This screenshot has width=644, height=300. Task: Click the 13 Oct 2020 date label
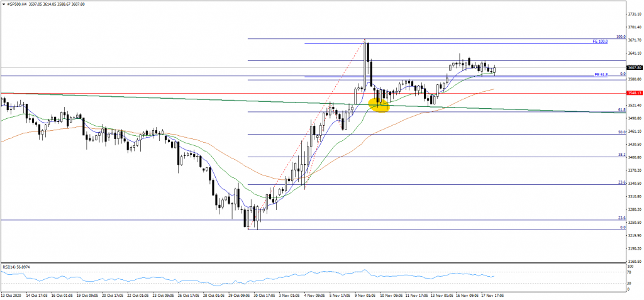(x=12, y=294)
